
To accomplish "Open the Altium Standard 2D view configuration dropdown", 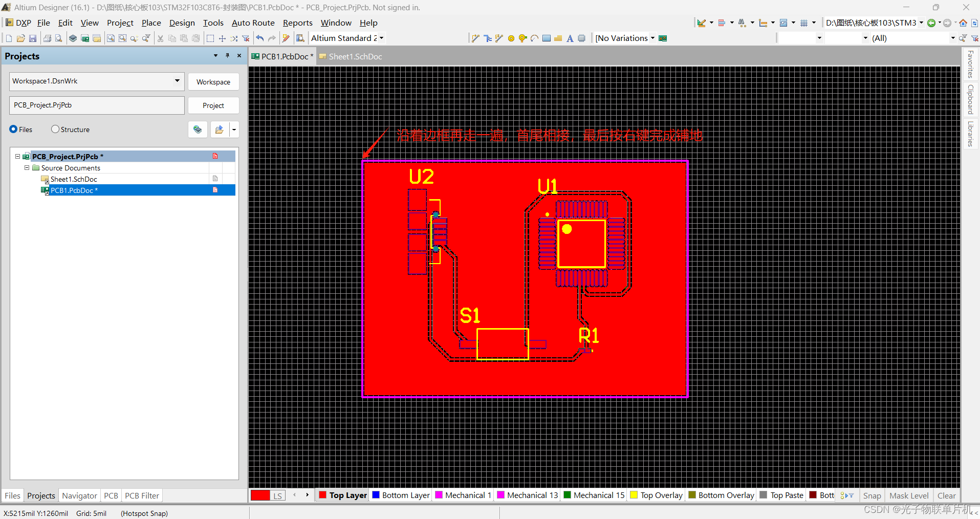I will [381, 38].
